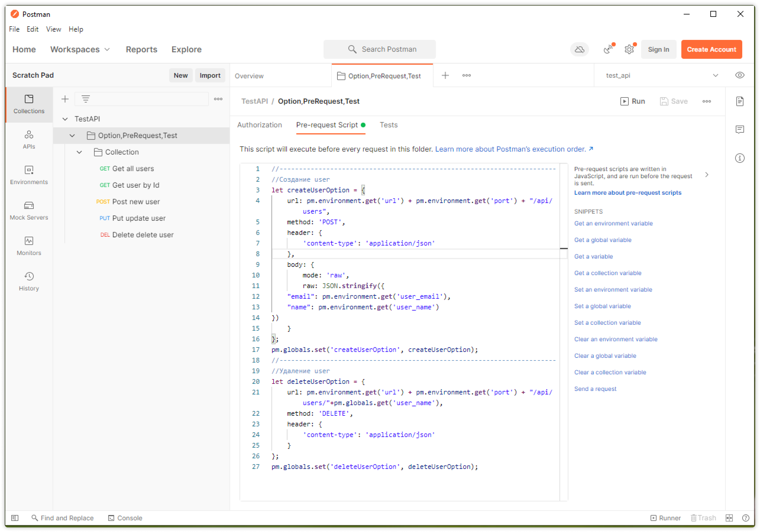Run the folder with the Run button

[x=632, y=101]
